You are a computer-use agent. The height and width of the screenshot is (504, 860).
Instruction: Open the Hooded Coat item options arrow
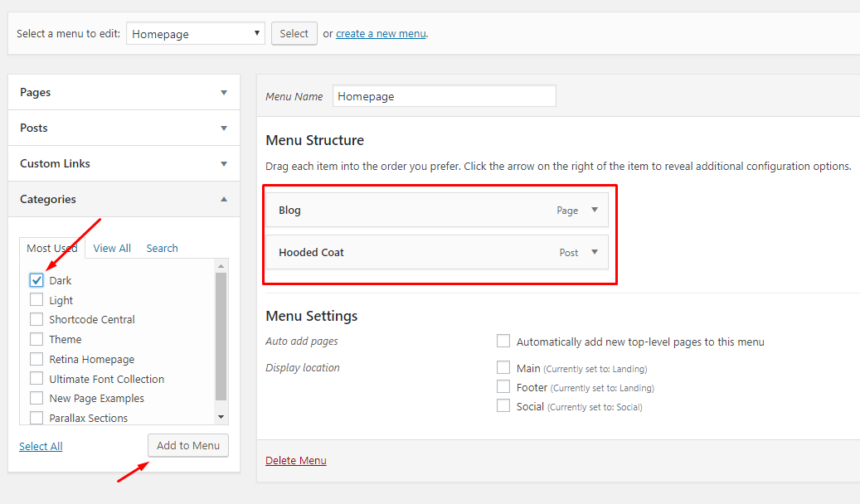[594, 253]
